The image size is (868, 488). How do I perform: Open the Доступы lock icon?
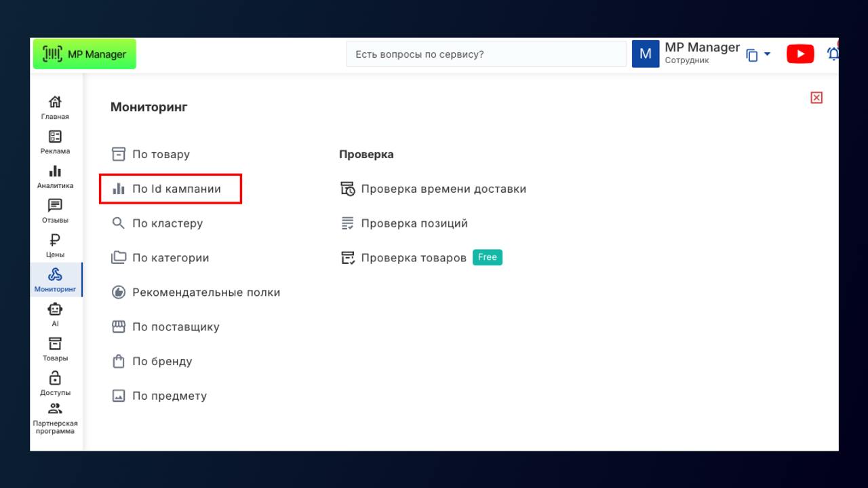tap(56, 383)
